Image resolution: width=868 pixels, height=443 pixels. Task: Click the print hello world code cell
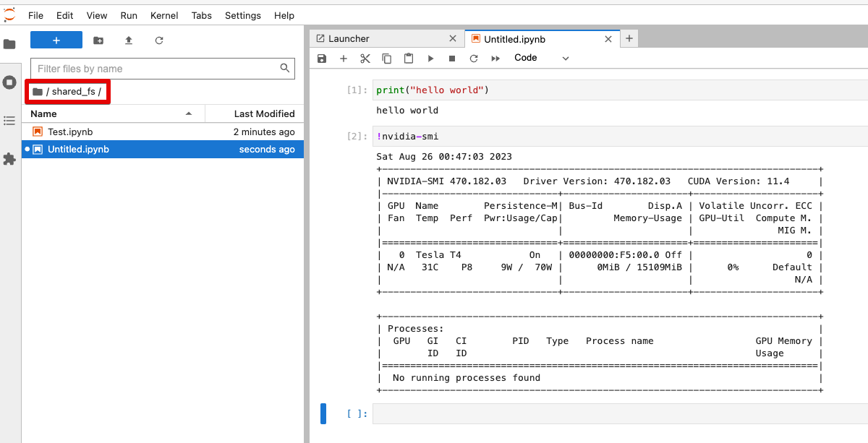[619, 90]
